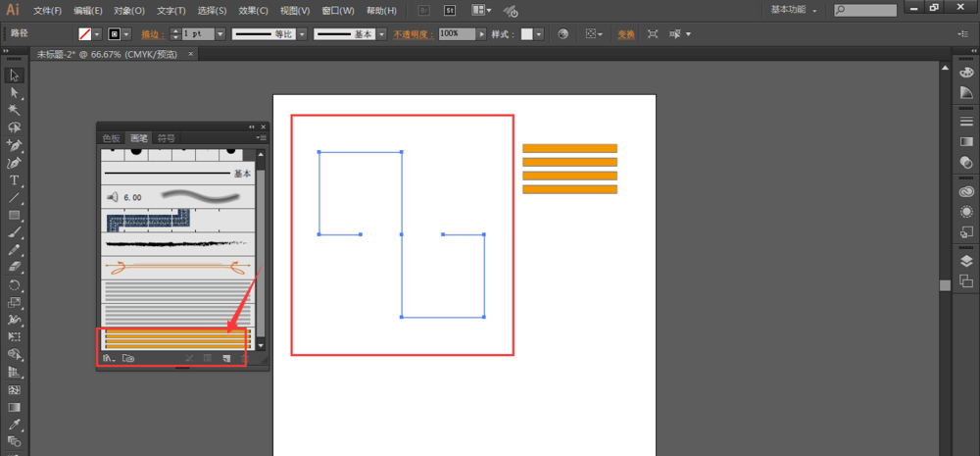Click the 变换 link in control bar

[x=626, y=33]
